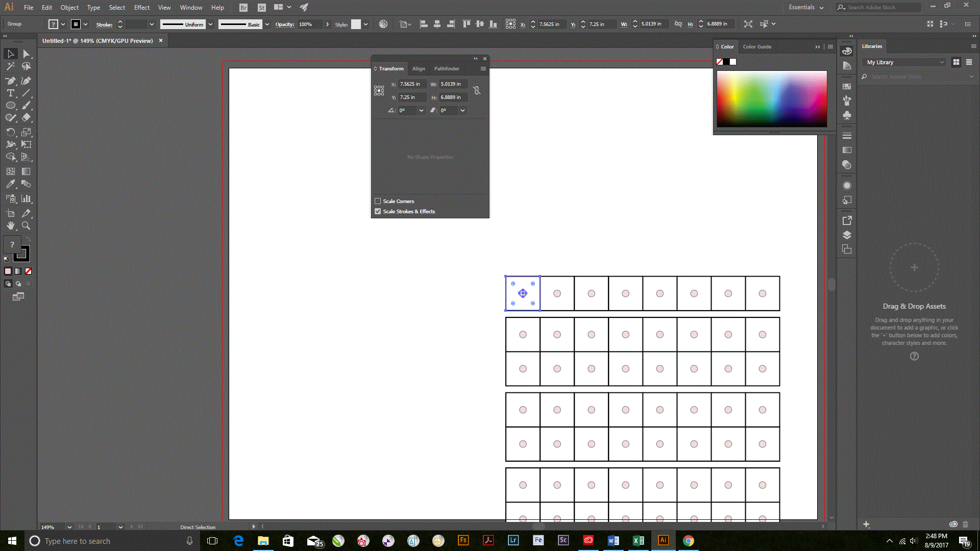Image resolution: width=980 pixels, height=551 pixels.
Task: Select the Hand tool
Action: pyautogui.click(x=10, y=226)
